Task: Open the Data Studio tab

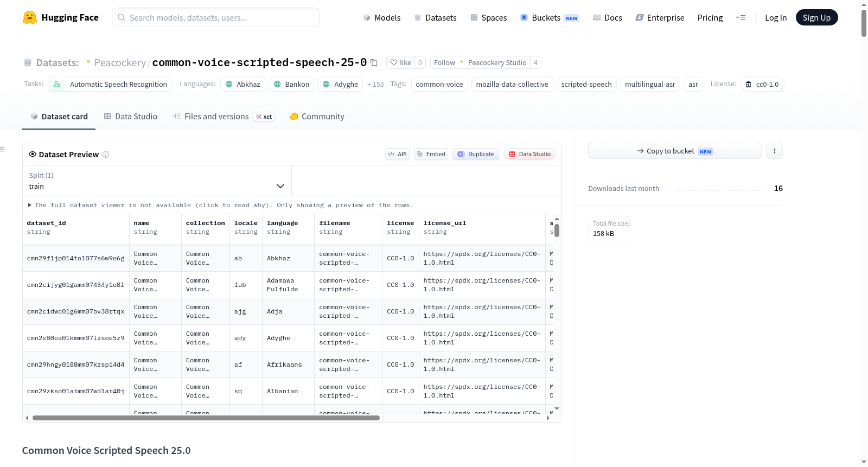Action: (131, 117)
